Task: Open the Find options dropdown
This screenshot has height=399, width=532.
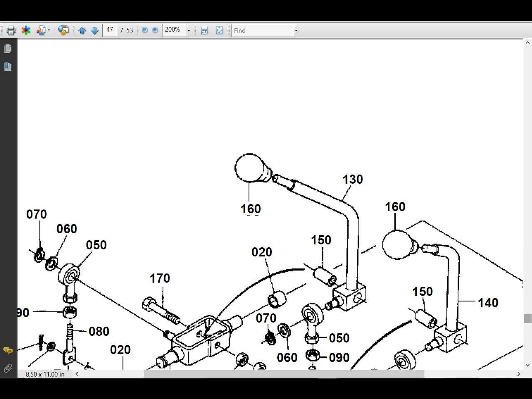Action: [296, 30]
